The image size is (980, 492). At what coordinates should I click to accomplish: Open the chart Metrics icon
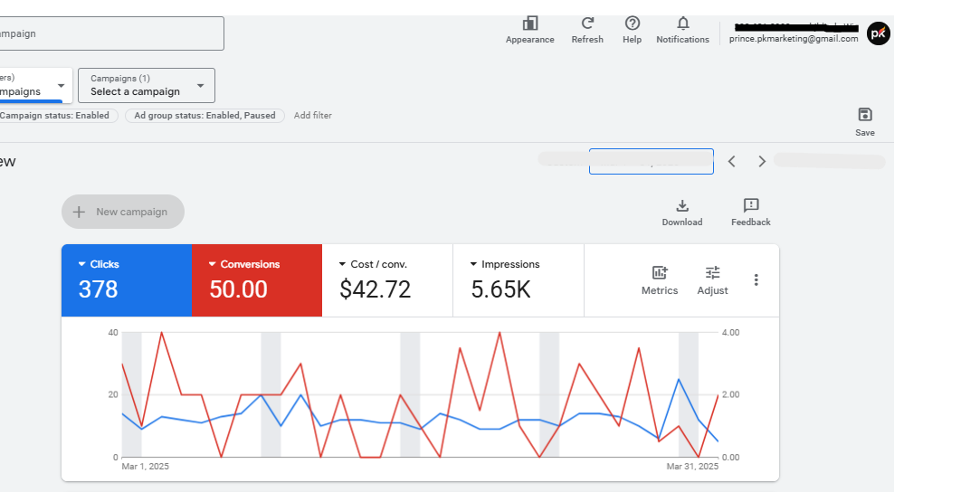coord(660,273)
